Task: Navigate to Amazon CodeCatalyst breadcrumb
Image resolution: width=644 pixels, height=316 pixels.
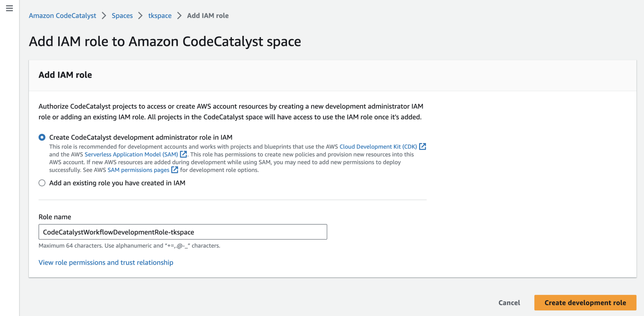Action: point(62,15)
